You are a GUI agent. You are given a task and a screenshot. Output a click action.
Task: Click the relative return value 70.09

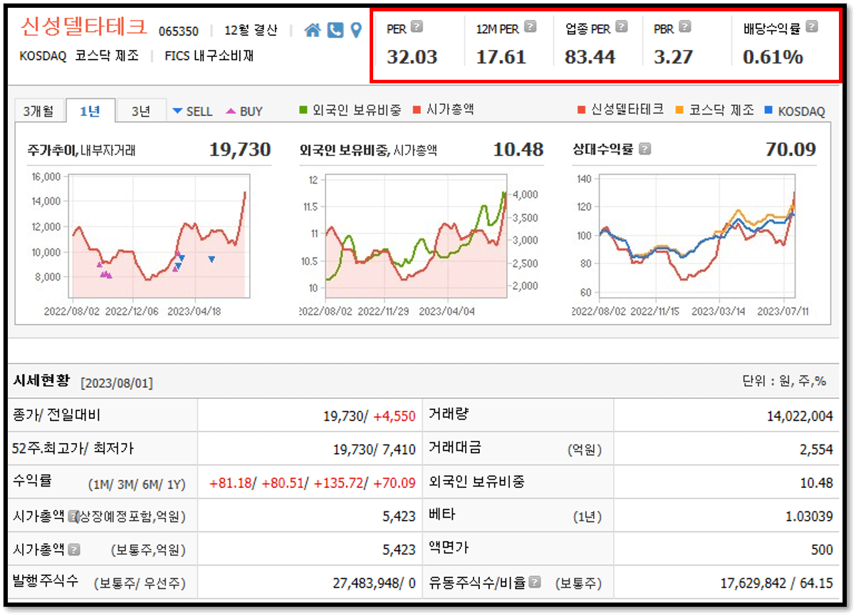click(x=790, y=150)
